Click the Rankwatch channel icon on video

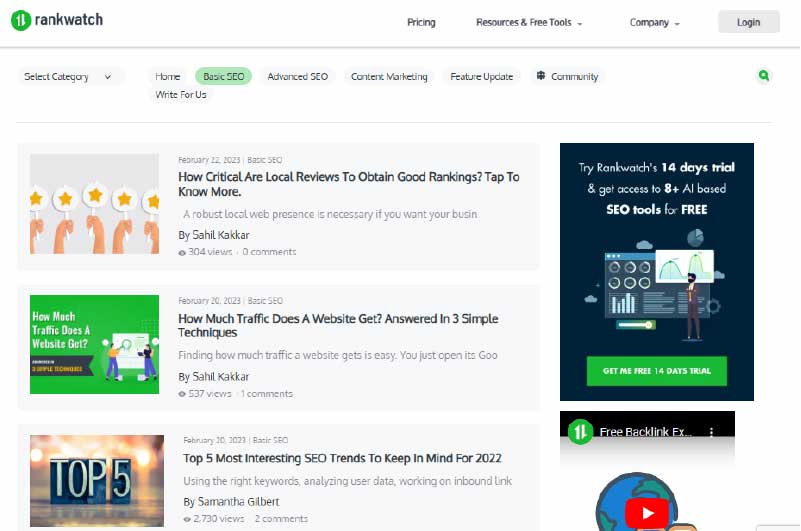tap(580, 432)
